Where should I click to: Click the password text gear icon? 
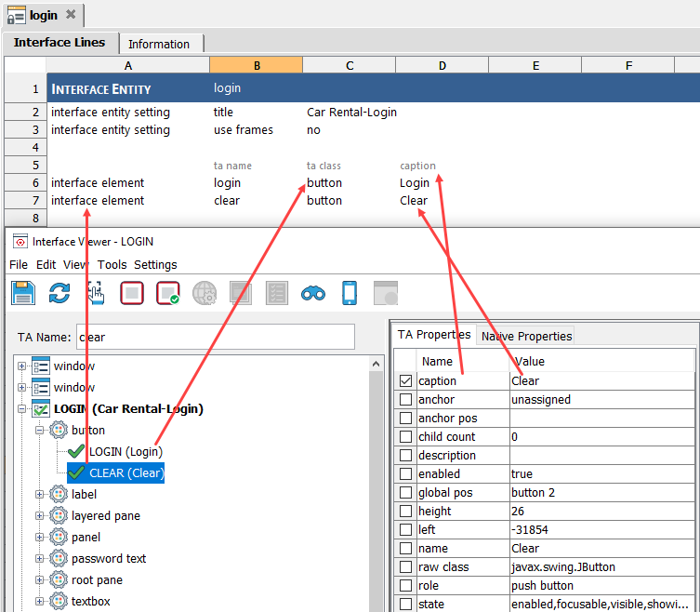59,558
